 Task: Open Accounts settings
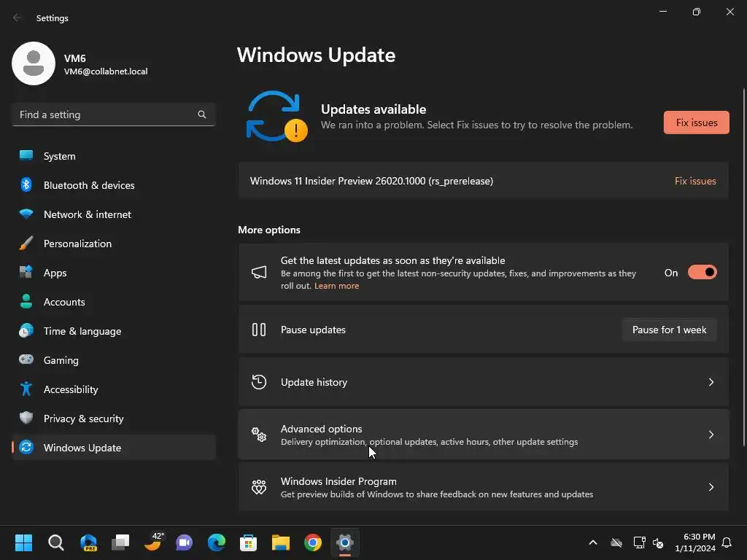point(113,302)
